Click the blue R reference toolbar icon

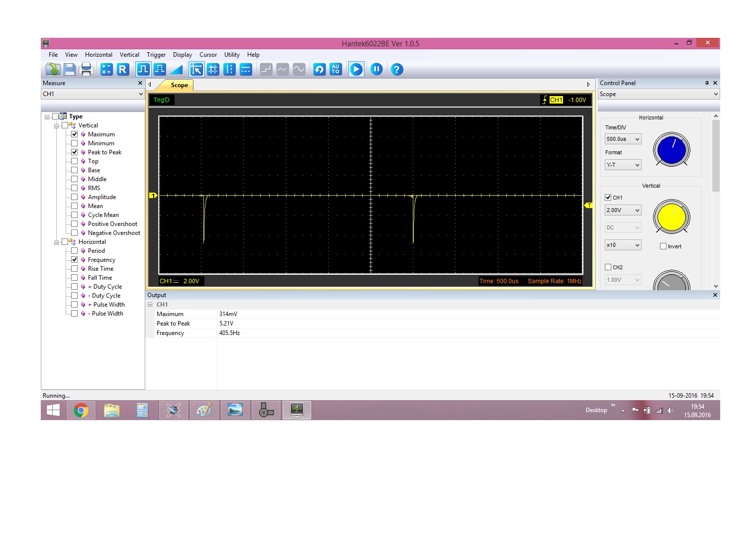point(123,70)
